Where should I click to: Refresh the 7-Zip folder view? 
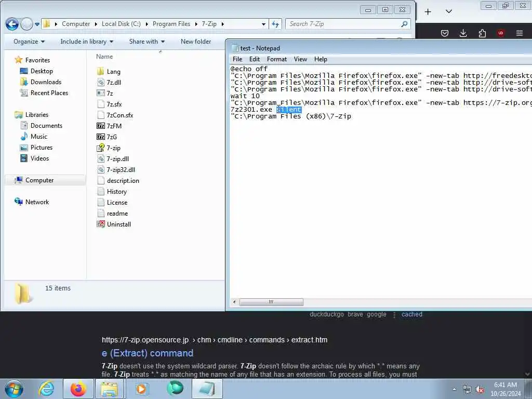pos(275,24)
